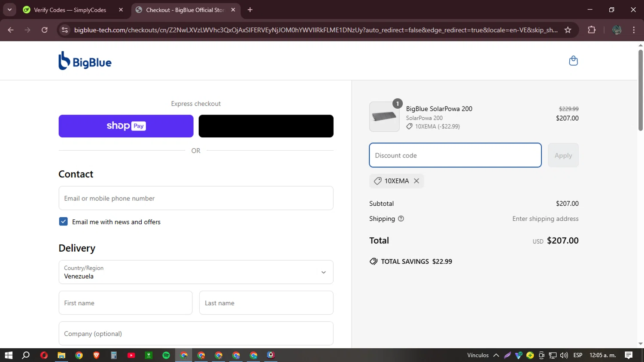Close the Verify Codes tab
This screenshot has width=644, height=362.
pyautogui.click(x=121, y=9)
